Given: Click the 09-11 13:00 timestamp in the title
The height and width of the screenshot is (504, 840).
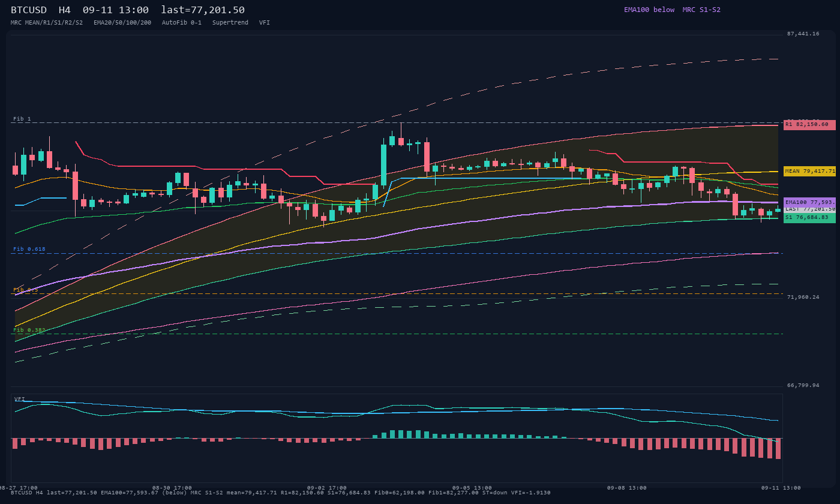Looking at the screenshot, I should 116,10.
